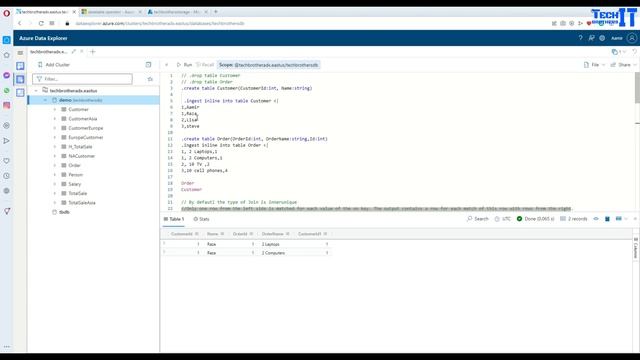This screenshot has height=360, width=640.
Task: Toggle UTC time zone in results bar
Action: [503, 219]
